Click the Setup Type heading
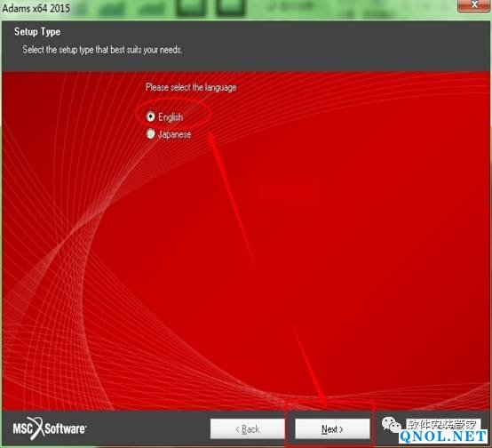Image resolution: width=492 pixels, height=448 pixels. point(37,32)
